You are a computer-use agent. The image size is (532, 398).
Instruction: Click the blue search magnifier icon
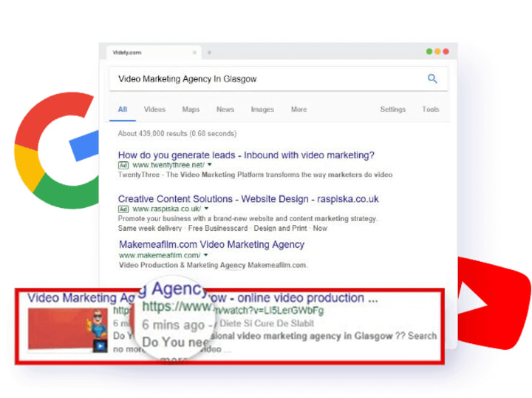click(x=432, y=78)
